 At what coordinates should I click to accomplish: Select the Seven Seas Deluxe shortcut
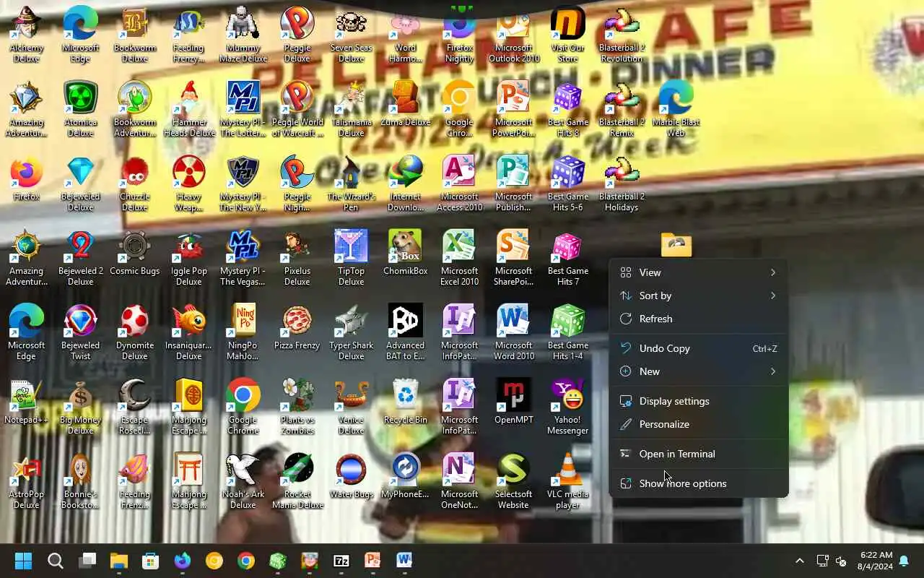pyautogui.click(x=351, y=35)
